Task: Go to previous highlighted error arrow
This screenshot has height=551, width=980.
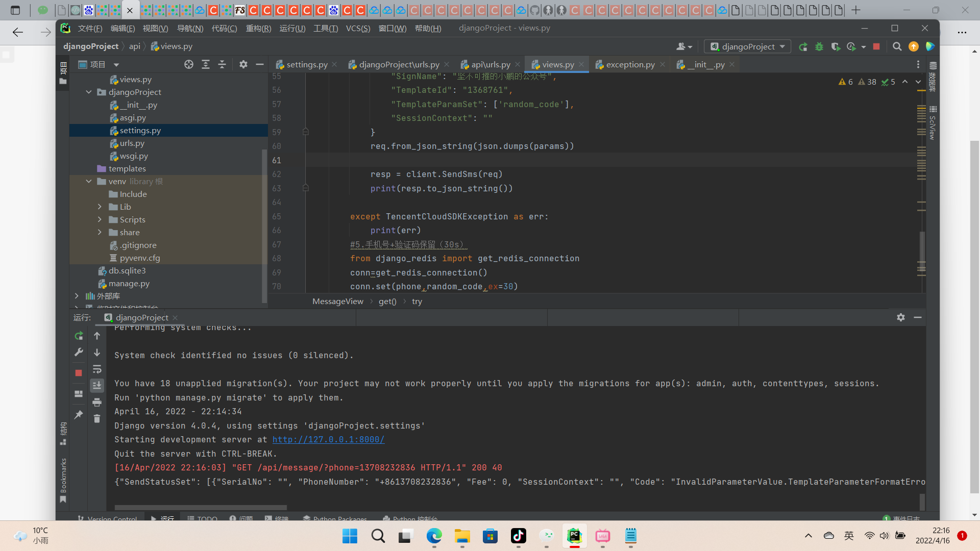Action: pos(905,82)
